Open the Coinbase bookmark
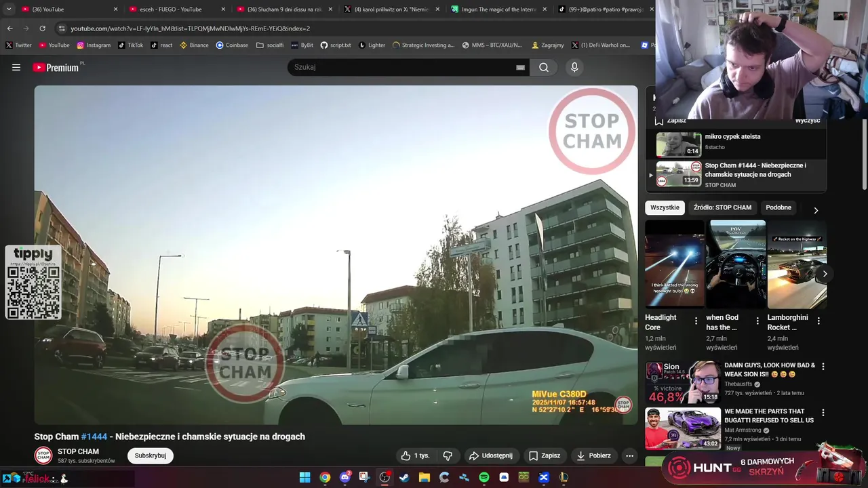The height and width of the screenshot is (488, 868). pos(232,45)
